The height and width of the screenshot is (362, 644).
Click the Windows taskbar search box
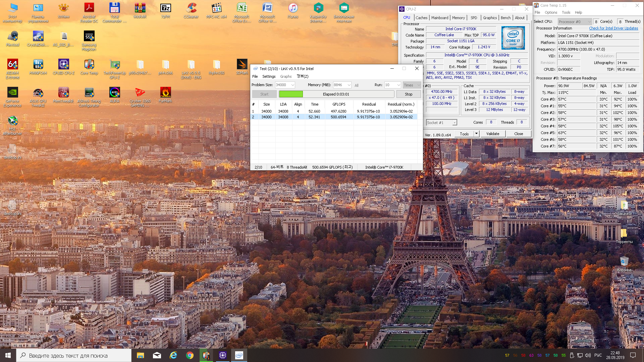click(x=74, y=356)
